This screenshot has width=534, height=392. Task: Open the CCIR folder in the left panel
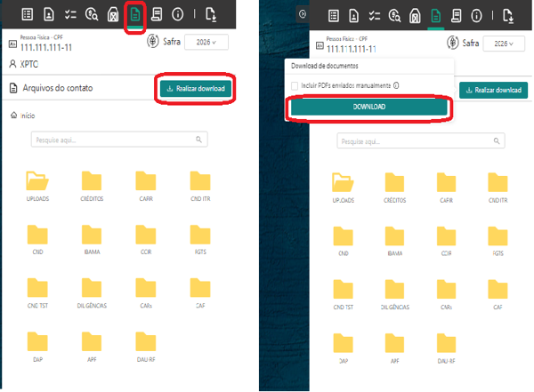(146, 240)
